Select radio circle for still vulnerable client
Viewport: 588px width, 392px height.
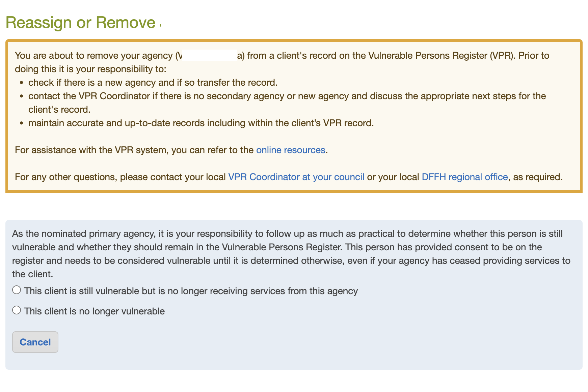[x=17, y=290]
